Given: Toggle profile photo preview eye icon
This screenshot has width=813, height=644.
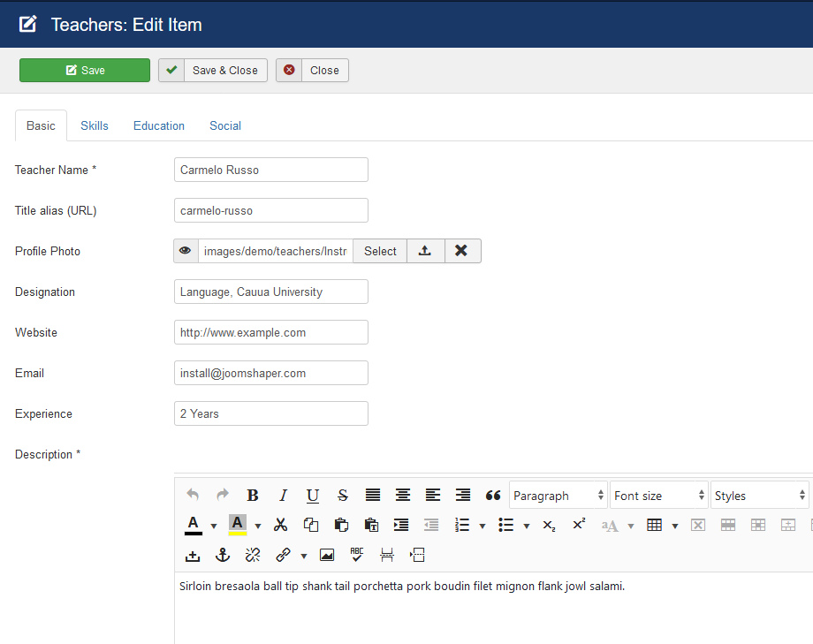Looking at the screenshot, I should (x=186, y=251).
